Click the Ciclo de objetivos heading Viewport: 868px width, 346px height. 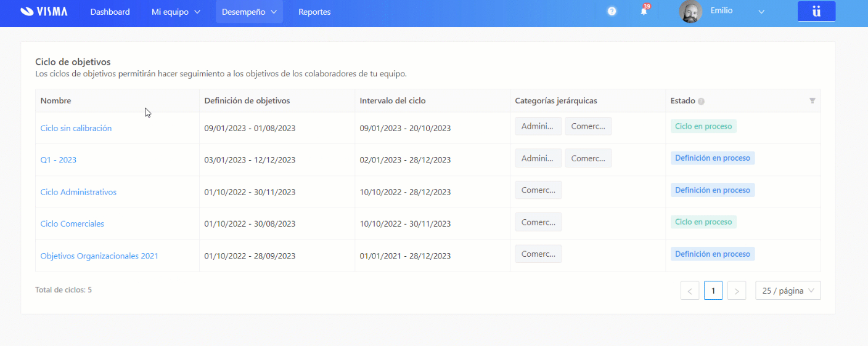(73, 62)
